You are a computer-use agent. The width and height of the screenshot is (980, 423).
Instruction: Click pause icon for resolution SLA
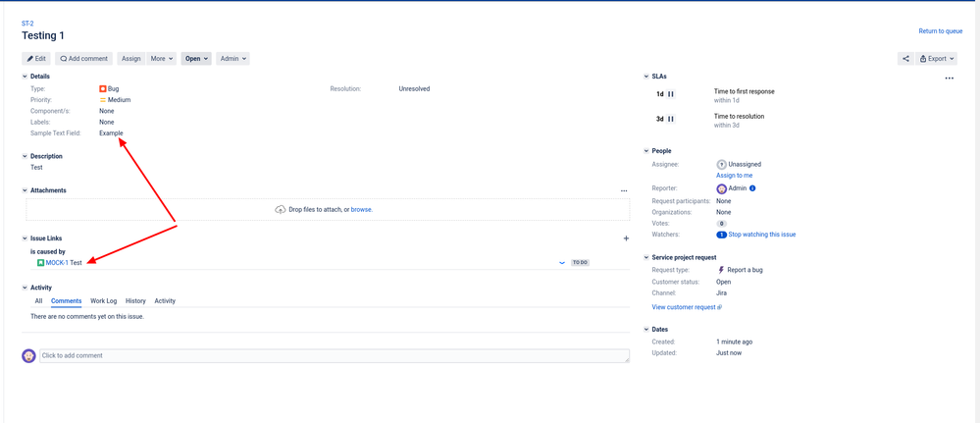coord(671,119)
